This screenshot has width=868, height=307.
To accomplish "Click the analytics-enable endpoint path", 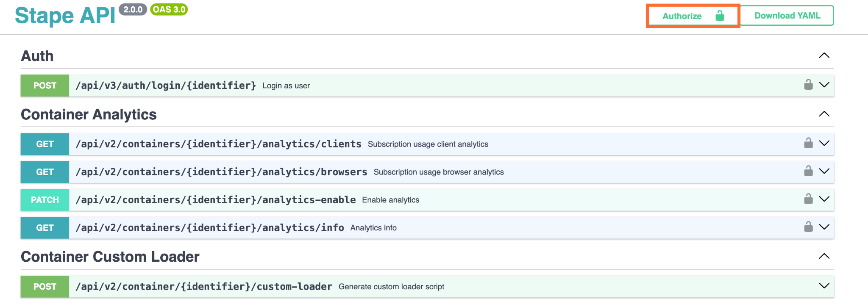I will click(x=215, y=200).
